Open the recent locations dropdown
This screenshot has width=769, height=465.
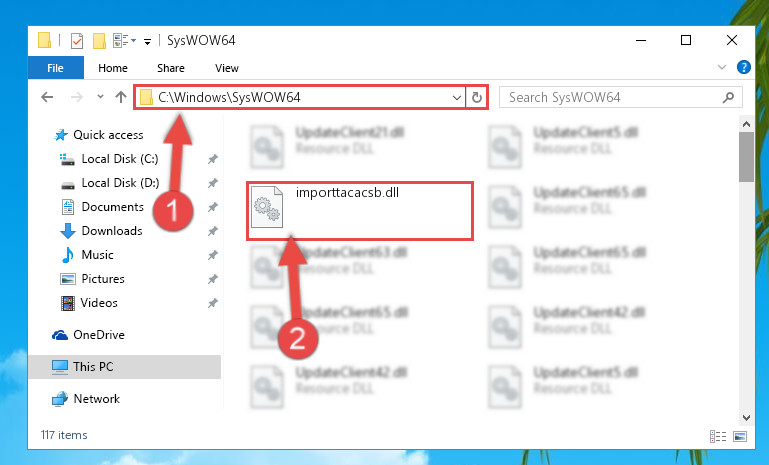(101, 97)
